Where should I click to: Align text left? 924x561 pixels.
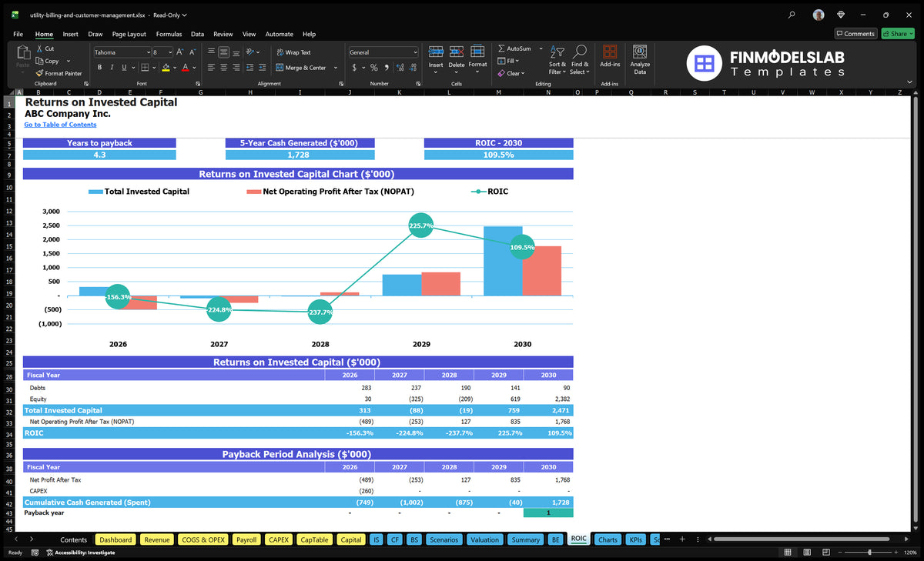point(212,68)
